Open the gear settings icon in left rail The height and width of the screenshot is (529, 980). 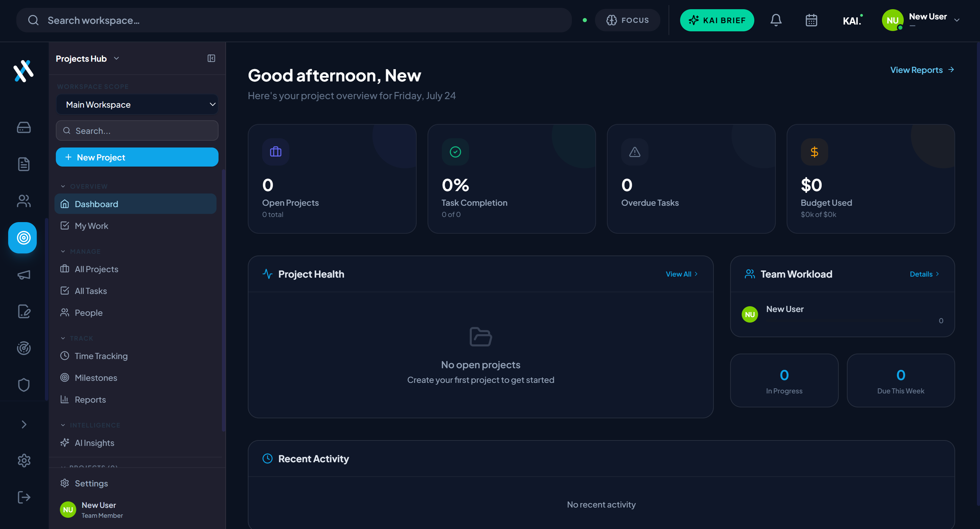[23, 461]
